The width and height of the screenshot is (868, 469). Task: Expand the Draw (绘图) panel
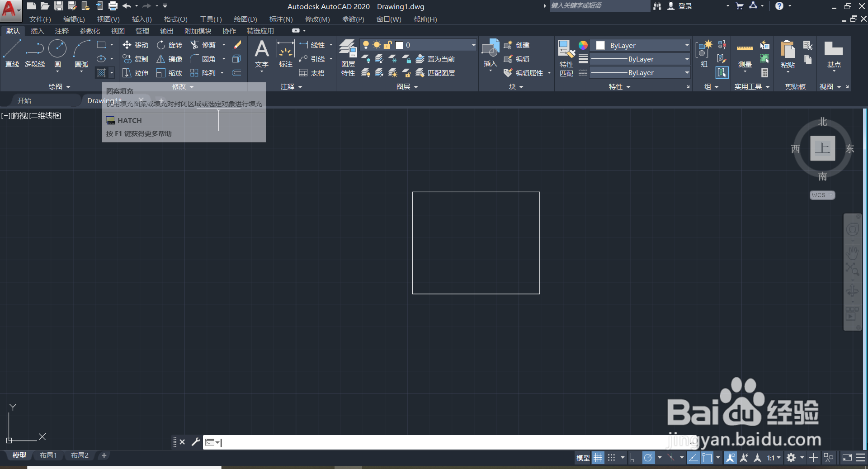[60, 86]
